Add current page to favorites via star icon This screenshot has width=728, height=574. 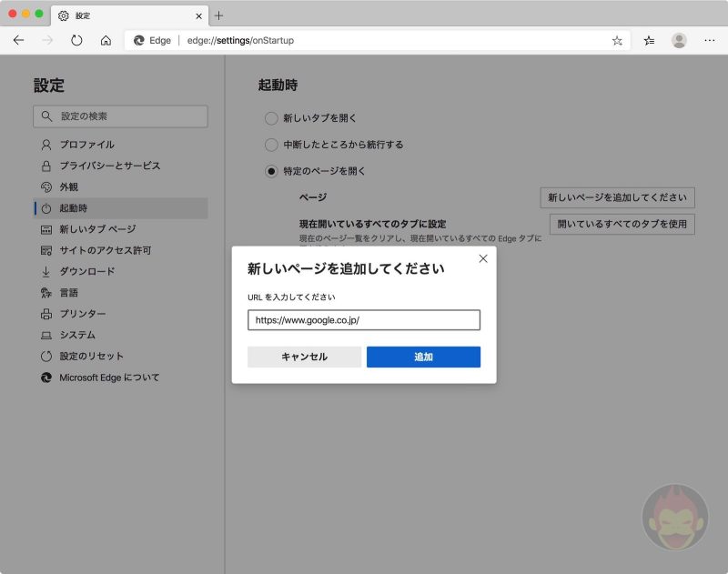(x=615, y=40)
